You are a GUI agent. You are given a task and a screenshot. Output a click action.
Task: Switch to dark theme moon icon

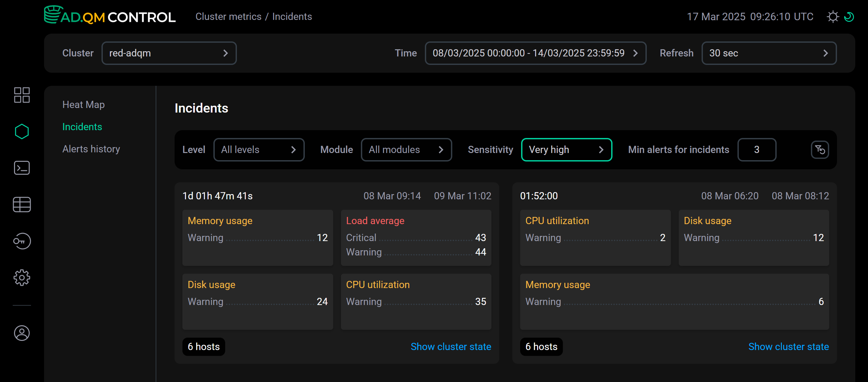[x=849, y=17]
